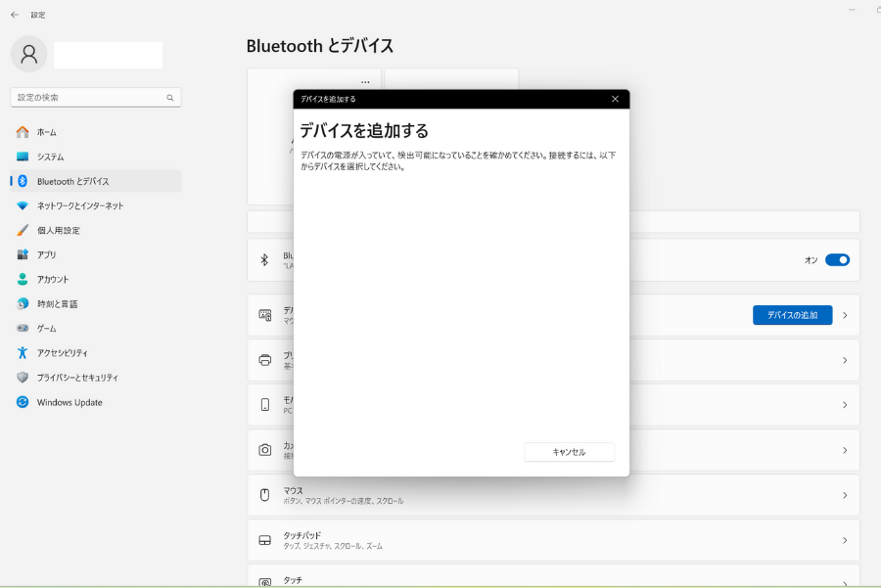
Task: Click the search magnifier icon
Action: 169,98
